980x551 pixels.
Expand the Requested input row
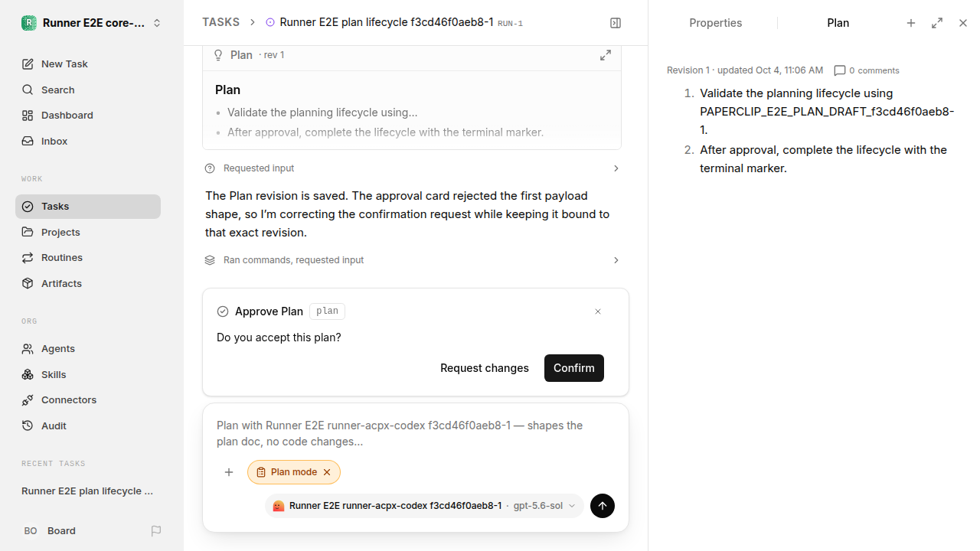point(412,168)
